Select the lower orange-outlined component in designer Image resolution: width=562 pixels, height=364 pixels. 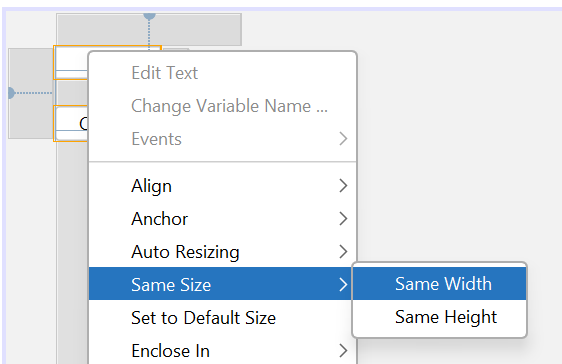(71, 123)
